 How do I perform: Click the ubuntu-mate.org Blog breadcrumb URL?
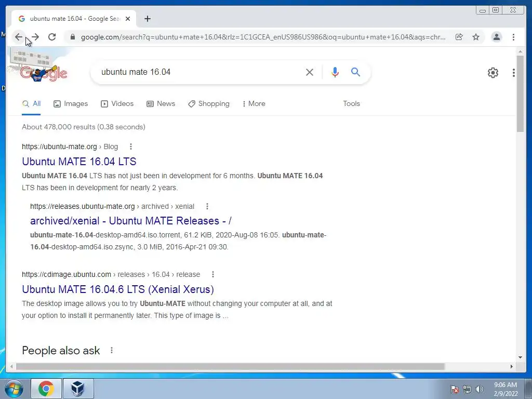[x=70, y=147]
